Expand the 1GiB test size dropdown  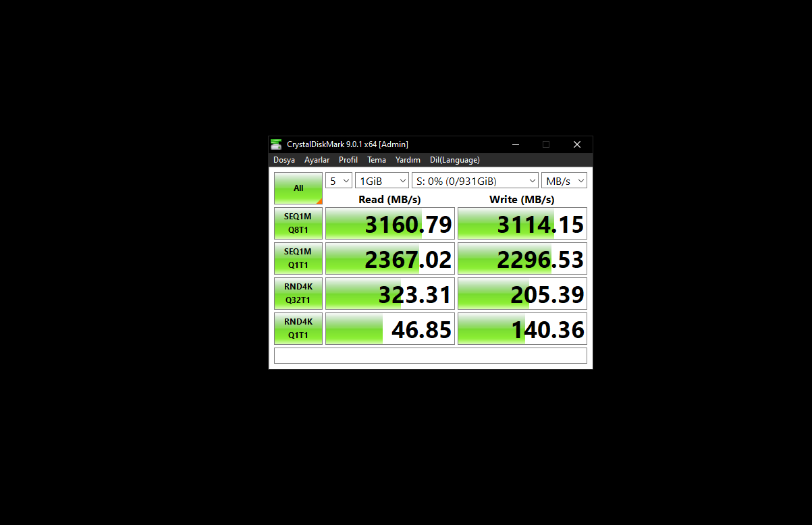(x=382, y=181)
